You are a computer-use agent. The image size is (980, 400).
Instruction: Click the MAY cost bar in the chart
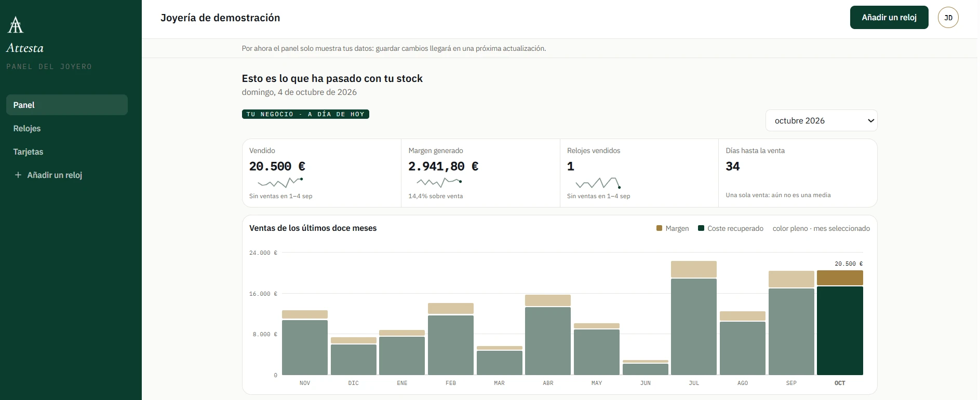click(597, 352)
